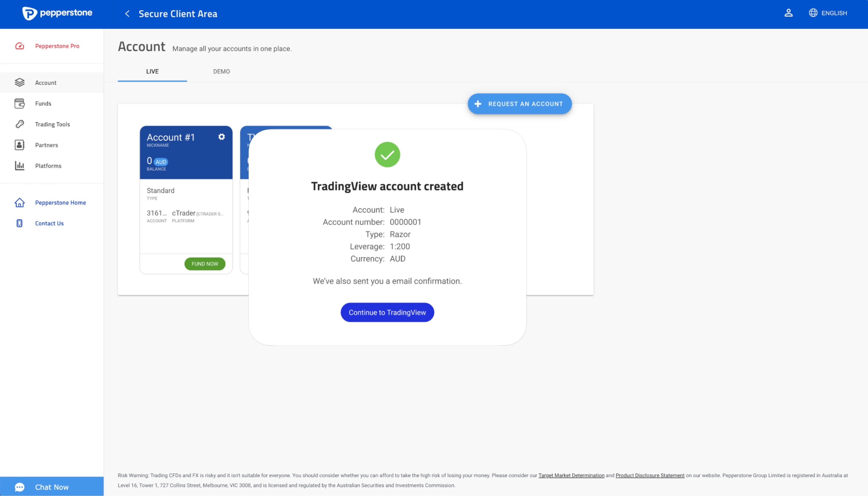Go back using the header chevron arrow

127,13
